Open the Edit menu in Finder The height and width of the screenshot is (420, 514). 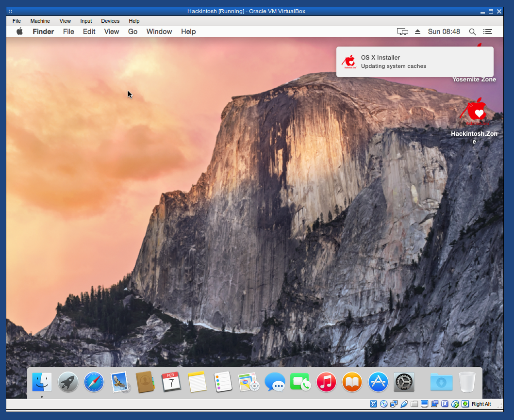coord(89,32)
